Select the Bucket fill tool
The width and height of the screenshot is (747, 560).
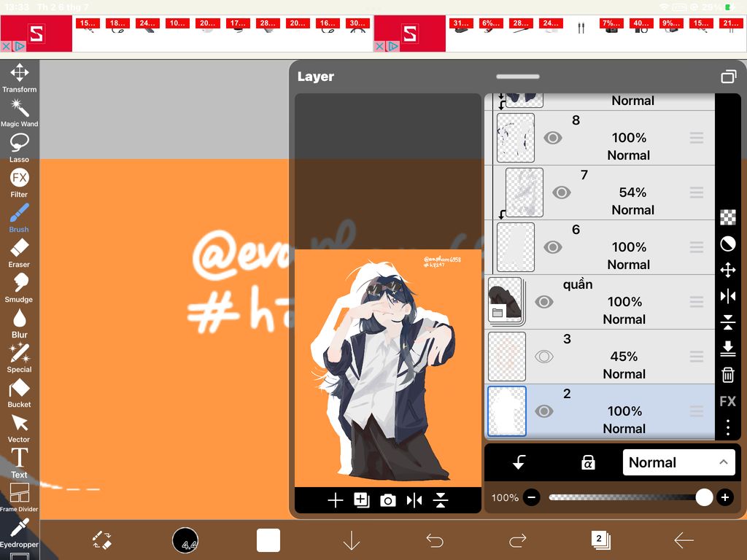point(19,393)
